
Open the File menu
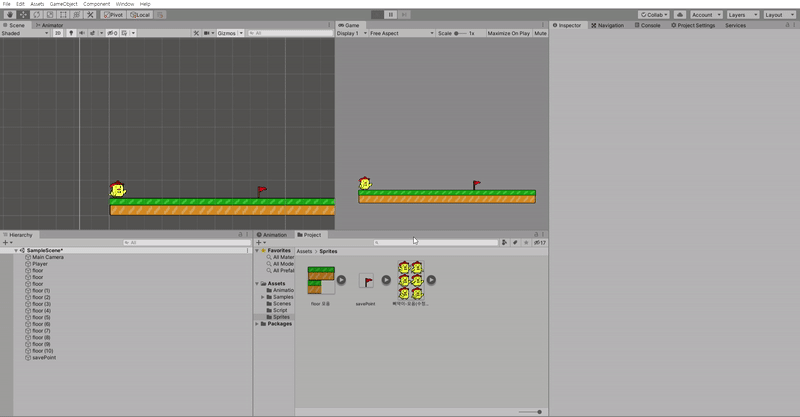(x=7, y=4)
